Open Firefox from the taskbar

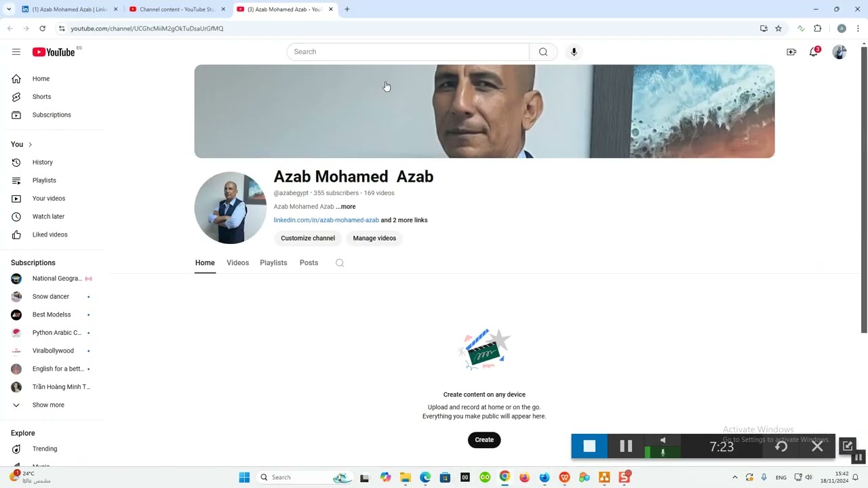pyautogui.click(x=524, y=477)
